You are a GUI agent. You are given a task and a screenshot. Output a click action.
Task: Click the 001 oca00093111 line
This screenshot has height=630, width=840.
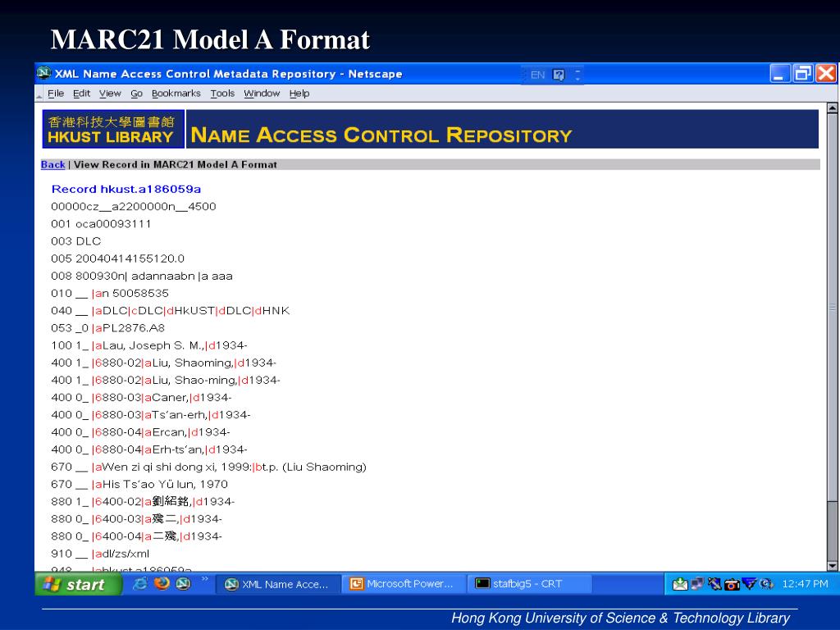pyautogui.click(x=101, y=224)
